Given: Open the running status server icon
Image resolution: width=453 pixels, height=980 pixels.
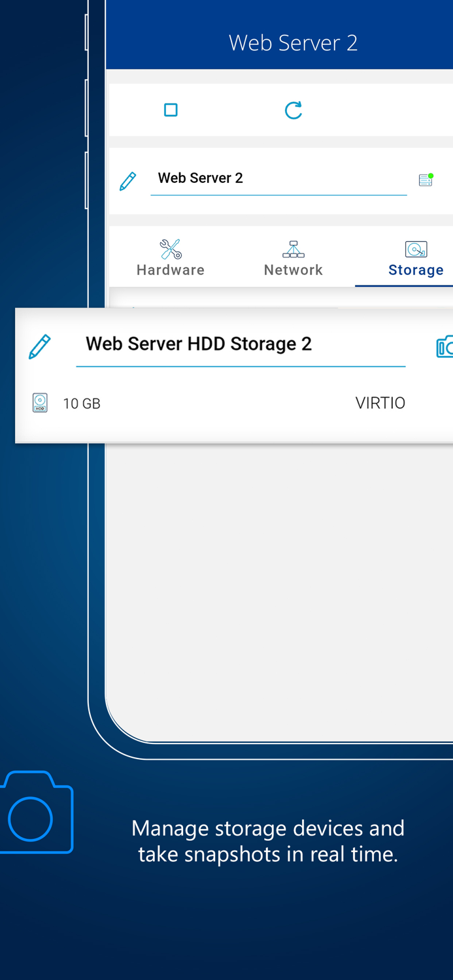Looking at the screenshot, I should pos(425,179).
